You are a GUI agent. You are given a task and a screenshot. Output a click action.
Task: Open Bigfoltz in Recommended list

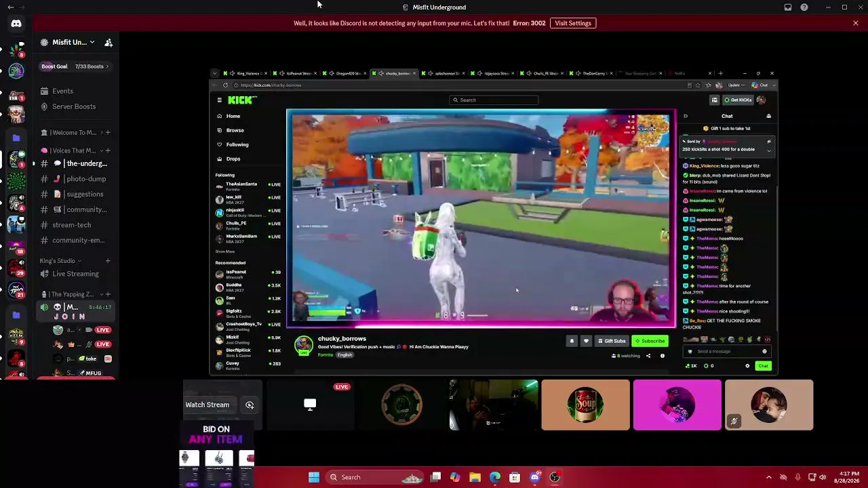tap(248, 312)
